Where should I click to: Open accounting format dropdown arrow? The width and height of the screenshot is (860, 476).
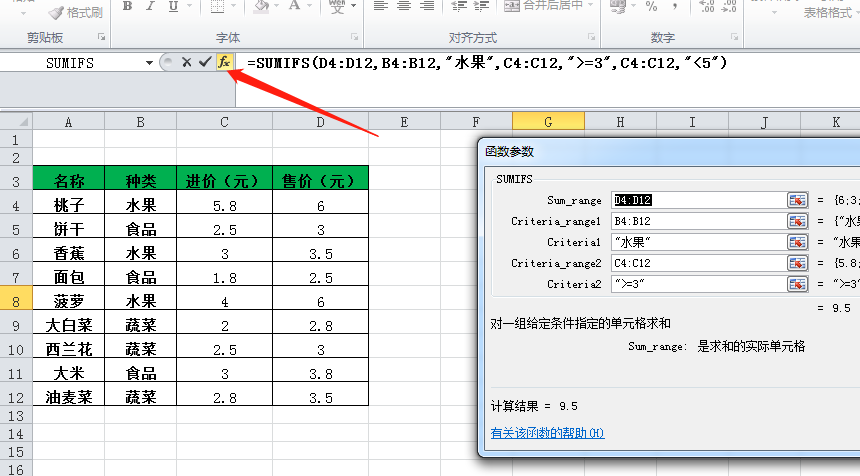click(633, 7)
